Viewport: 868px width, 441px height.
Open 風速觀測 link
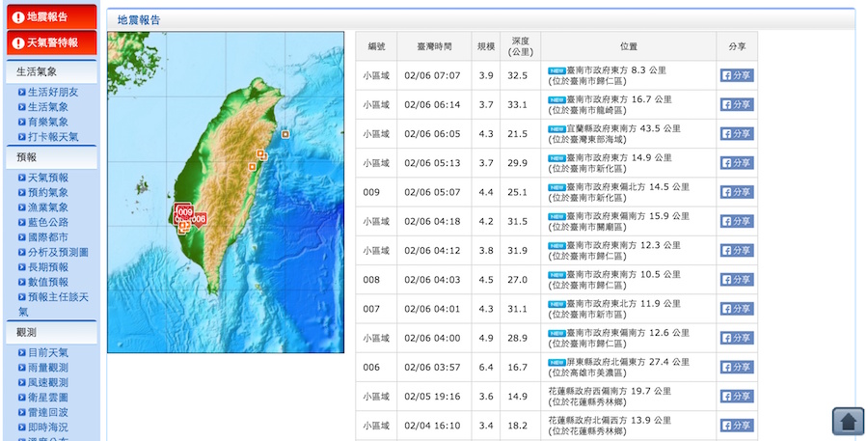48,382
